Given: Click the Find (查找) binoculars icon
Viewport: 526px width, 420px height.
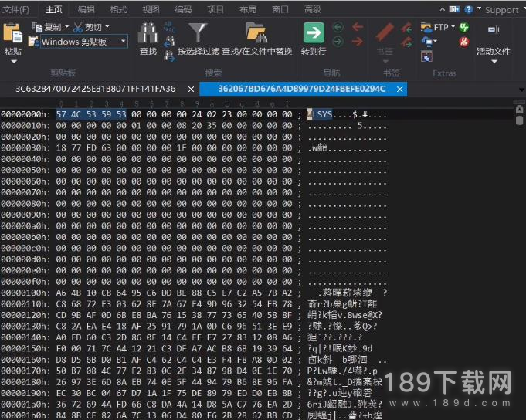Looking at the screenshot, I should point(148,32).
